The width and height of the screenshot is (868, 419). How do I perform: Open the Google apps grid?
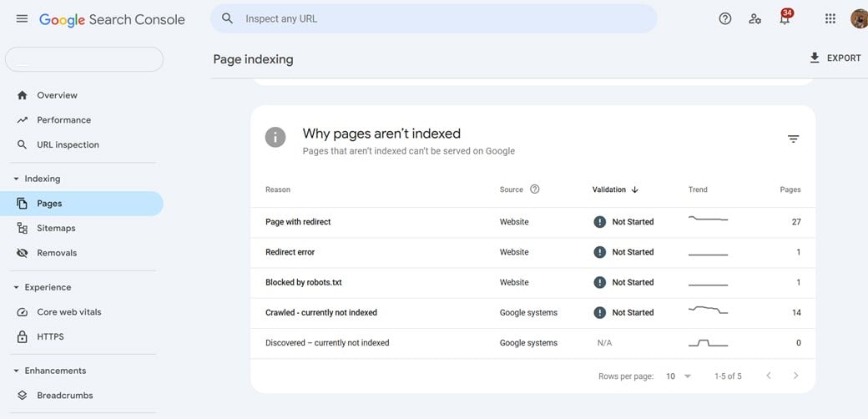click(830, 19)
